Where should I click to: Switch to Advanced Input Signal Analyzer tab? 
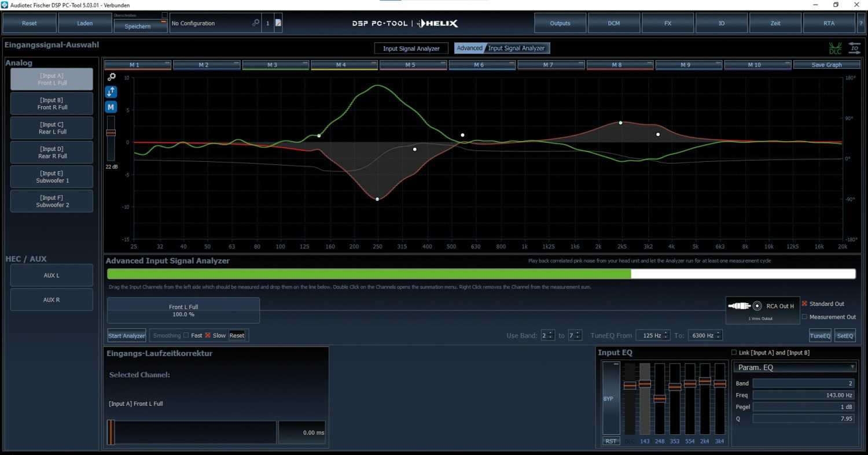click(502, 49)
